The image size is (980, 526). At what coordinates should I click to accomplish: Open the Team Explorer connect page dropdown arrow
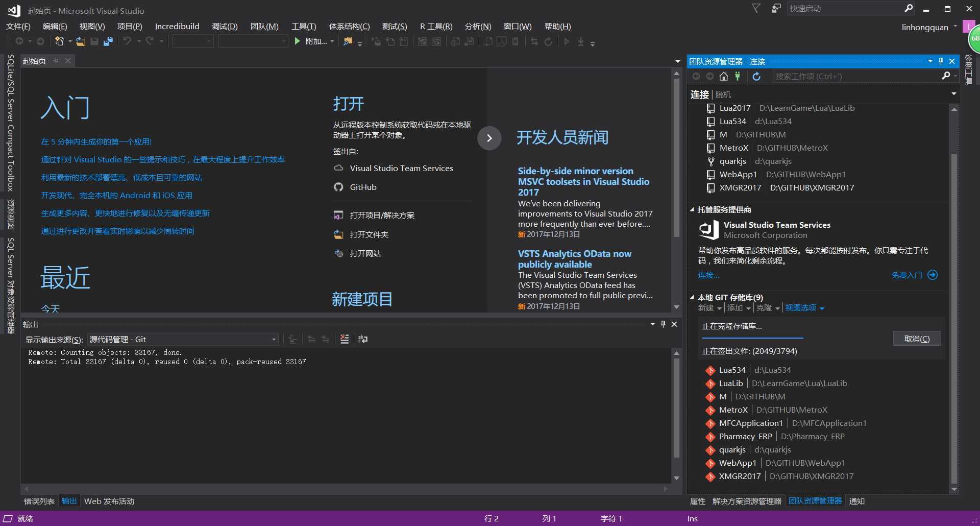tap(953, 94)
